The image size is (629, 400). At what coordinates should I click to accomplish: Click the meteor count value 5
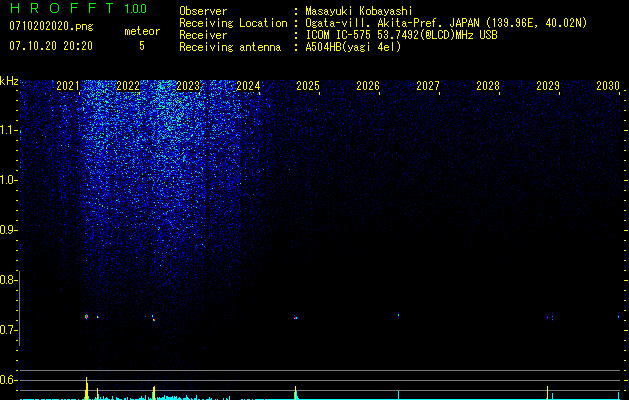142,46
